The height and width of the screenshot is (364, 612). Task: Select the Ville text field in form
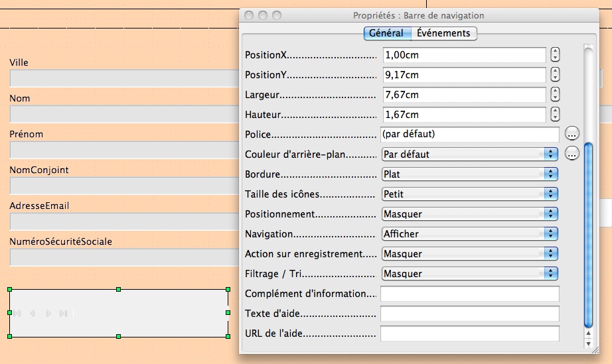click(125, 78)
